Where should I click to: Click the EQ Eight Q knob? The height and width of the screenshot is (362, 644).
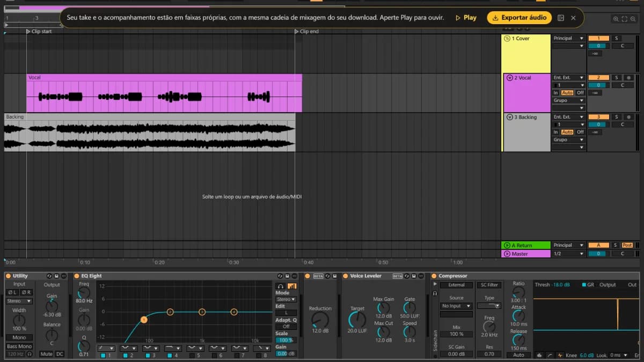tap(84, 346)
